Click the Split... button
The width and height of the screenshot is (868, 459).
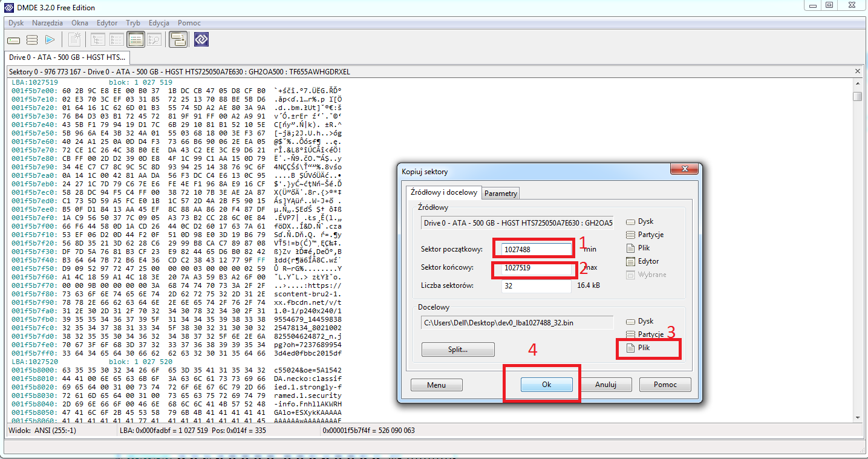[458, 349]
